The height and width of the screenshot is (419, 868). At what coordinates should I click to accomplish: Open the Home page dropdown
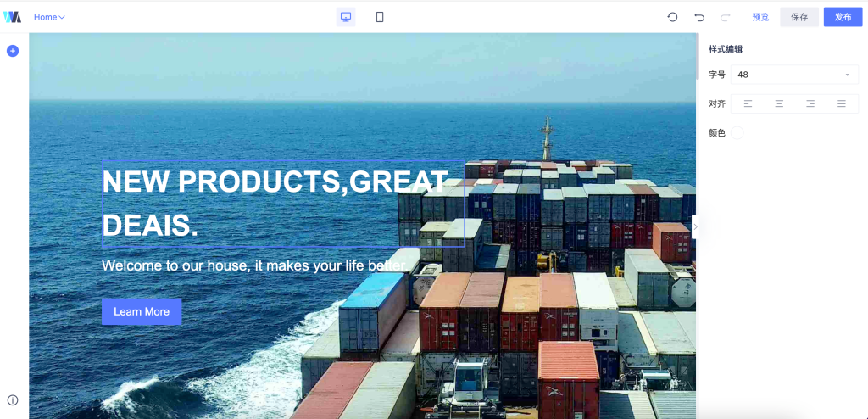[x=50, y=17]
